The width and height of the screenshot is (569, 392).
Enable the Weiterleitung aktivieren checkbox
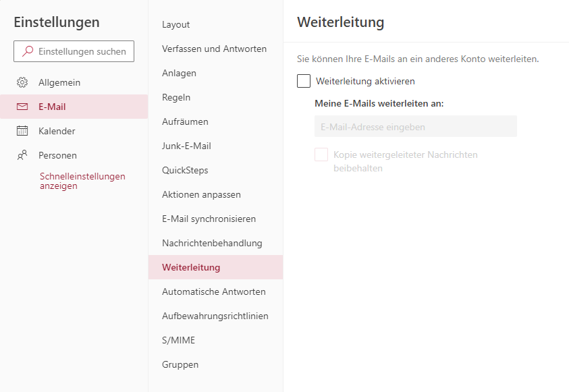(x=304, y=81)
